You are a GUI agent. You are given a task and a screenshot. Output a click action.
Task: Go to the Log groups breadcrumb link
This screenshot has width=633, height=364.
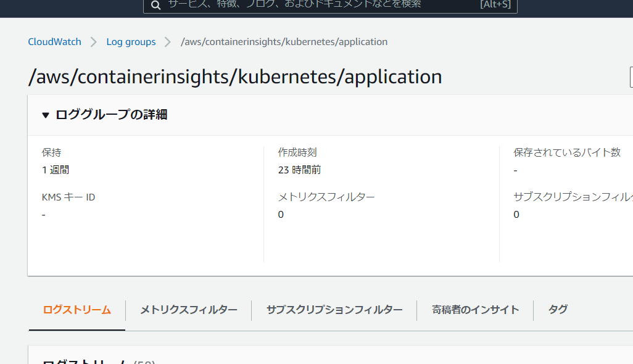click(131, 42)
